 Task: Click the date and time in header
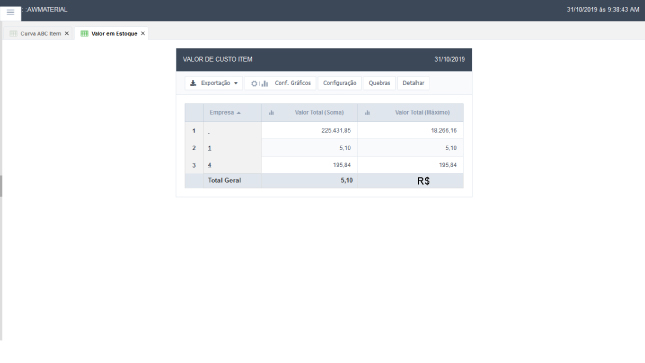(603, 9)
